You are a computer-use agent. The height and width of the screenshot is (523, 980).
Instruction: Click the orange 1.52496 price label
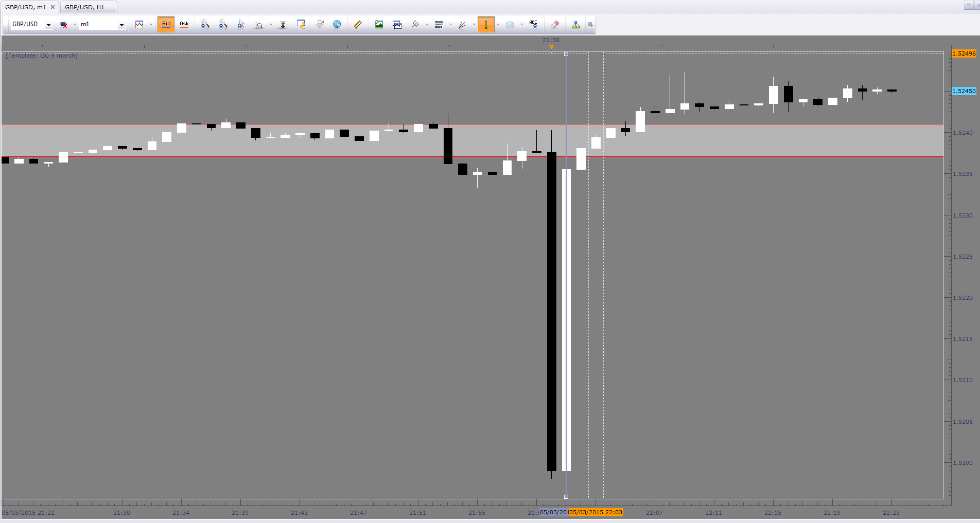point(964,53)
